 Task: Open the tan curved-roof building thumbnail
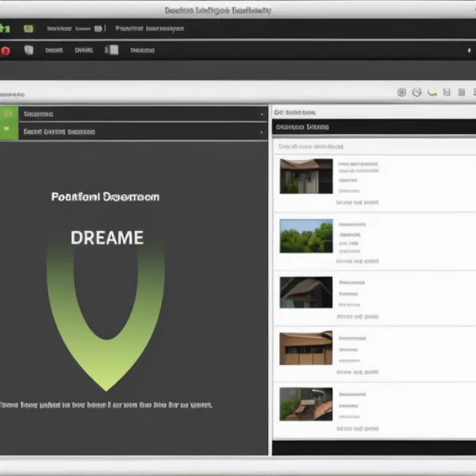306,347
